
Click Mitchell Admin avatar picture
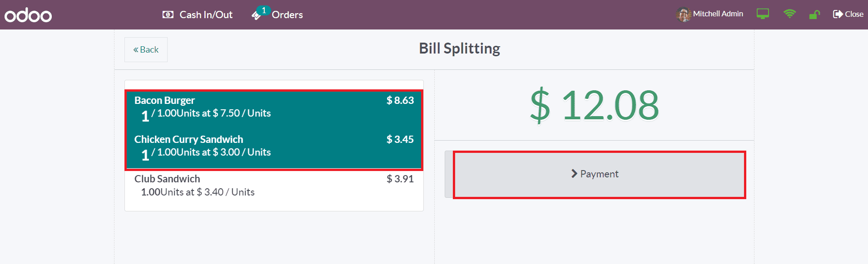point(684,15)
